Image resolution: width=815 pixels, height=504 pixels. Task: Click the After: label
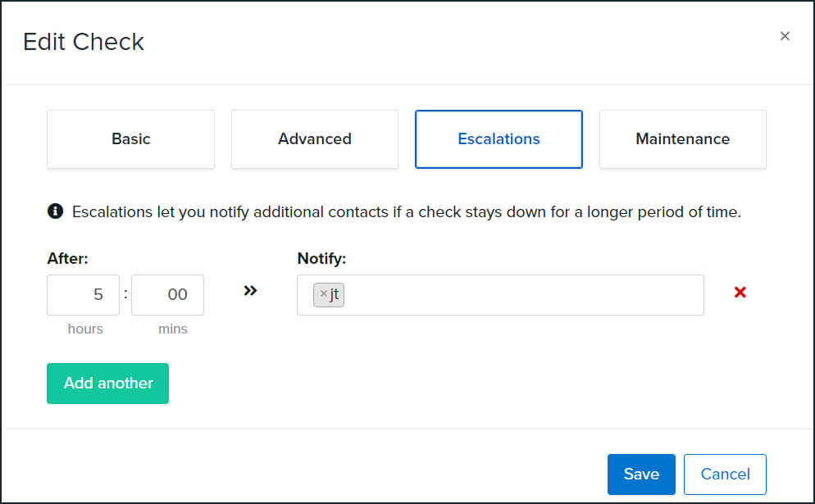[67, 258]
